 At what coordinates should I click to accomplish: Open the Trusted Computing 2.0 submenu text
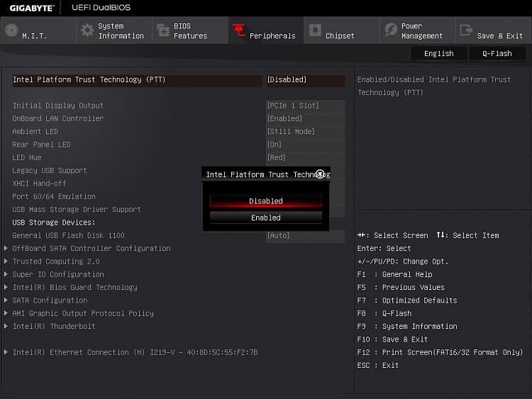click(x=56, y=262)
